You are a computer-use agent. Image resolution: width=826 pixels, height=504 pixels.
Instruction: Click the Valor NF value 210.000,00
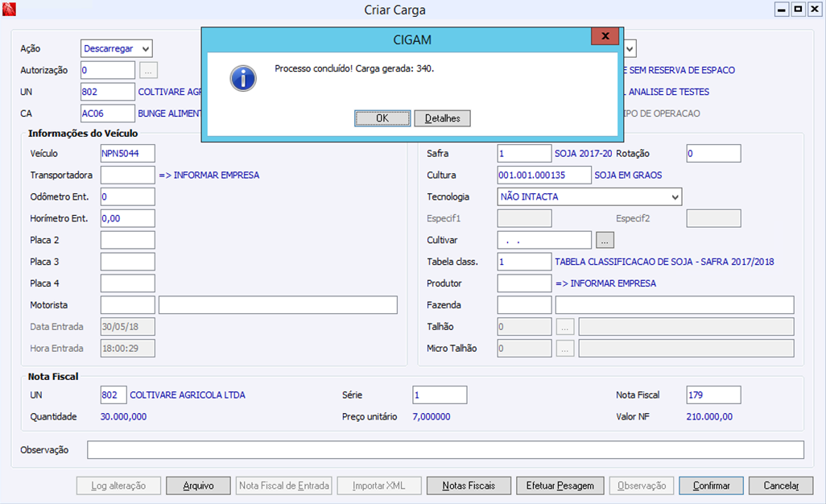pos(709,416)
